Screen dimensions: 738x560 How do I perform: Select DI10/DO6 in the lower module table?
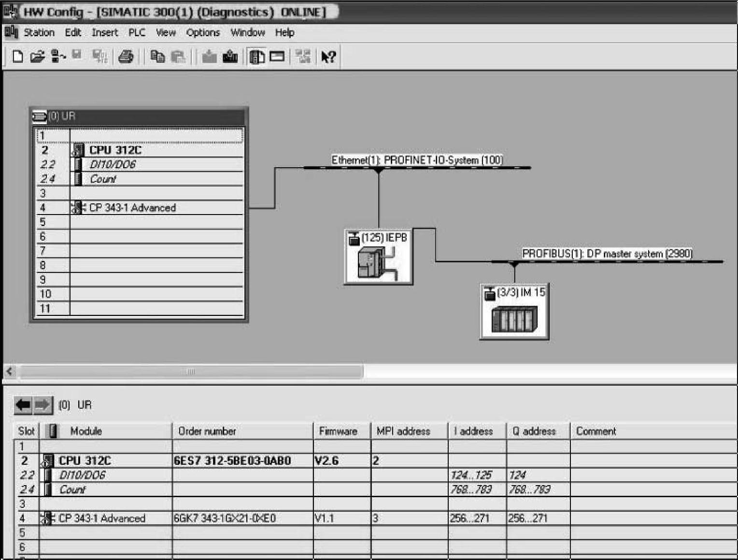pyautogui.click(x=82, y=475)
